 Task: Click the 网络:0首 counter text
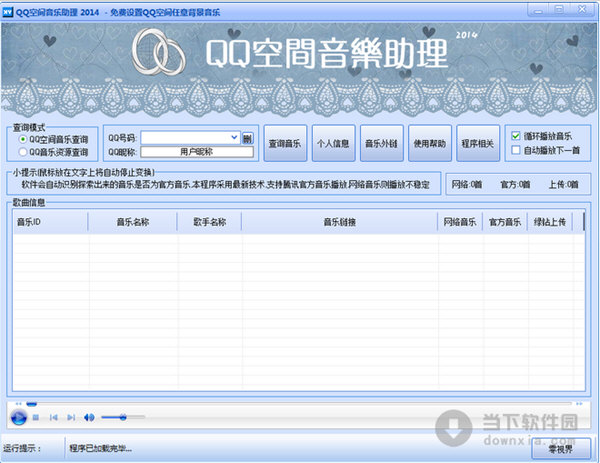point(467,184)
